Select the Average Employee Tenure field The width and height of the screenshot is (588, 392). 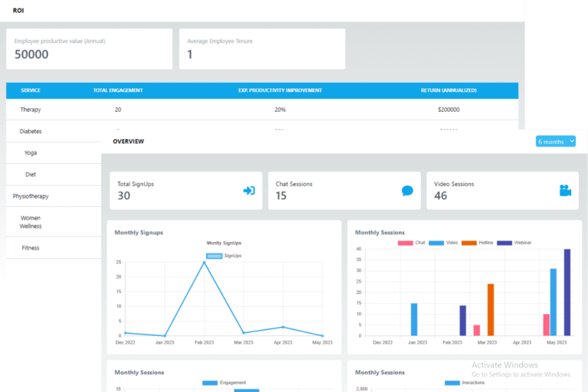click(262, 49)
